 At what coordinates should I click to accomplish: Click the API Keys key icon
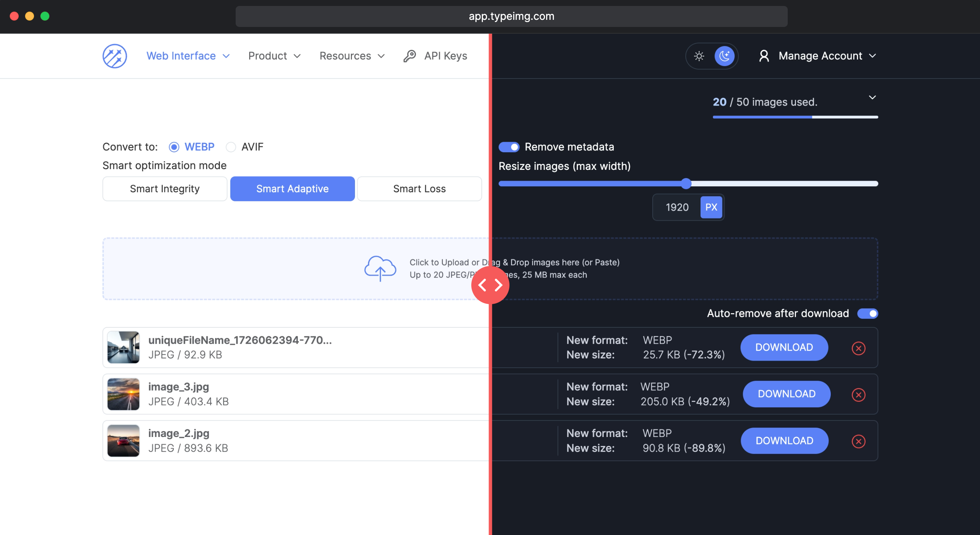coord(409,56)
